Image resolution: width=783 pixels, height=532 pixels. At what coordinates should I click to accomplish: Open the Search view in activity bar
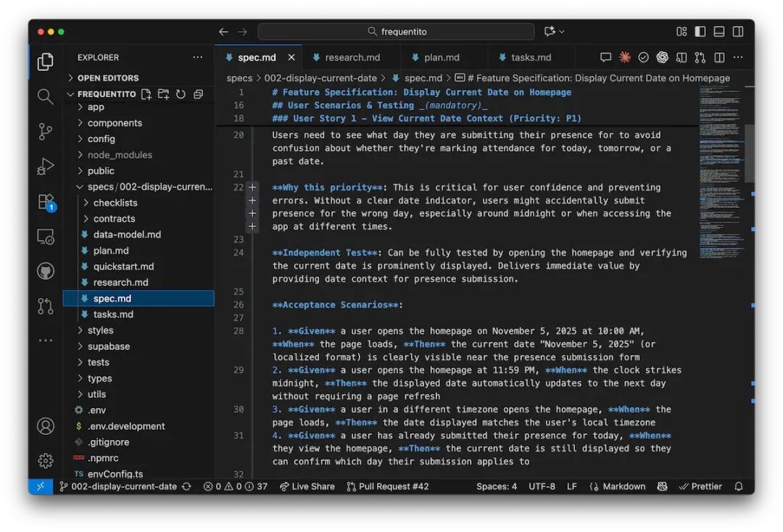tap(46, 96)
